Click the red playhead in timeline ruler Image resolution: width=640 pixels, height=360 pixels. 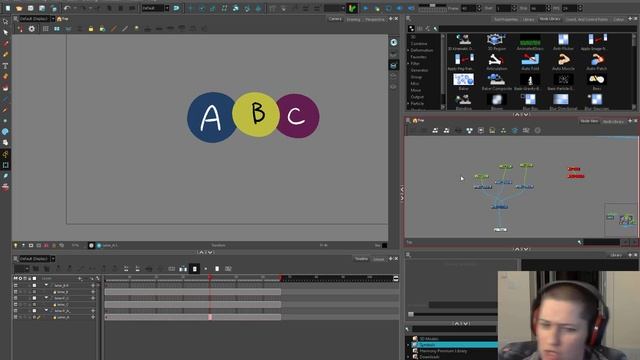210,278
